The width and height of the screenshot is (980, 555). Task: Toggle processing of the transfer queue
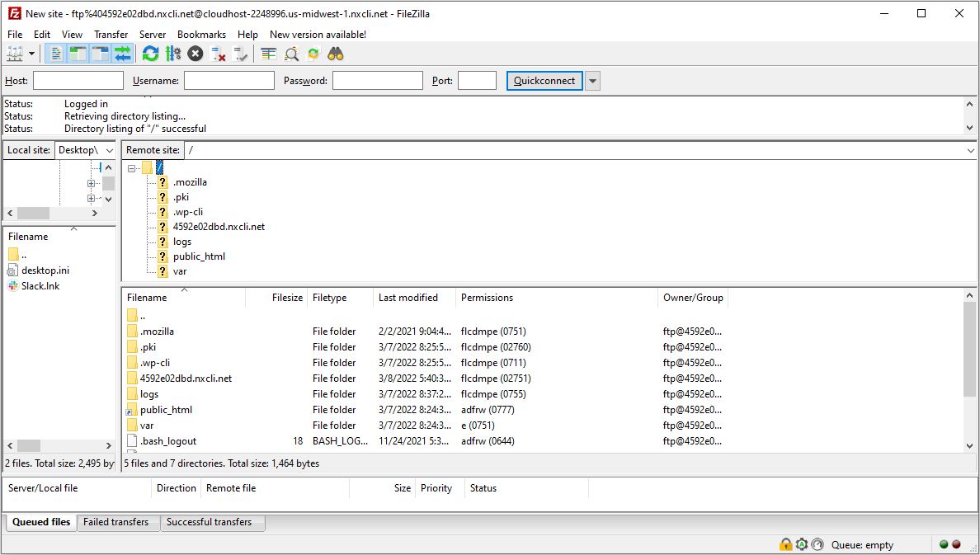click(x=173, y=54)
